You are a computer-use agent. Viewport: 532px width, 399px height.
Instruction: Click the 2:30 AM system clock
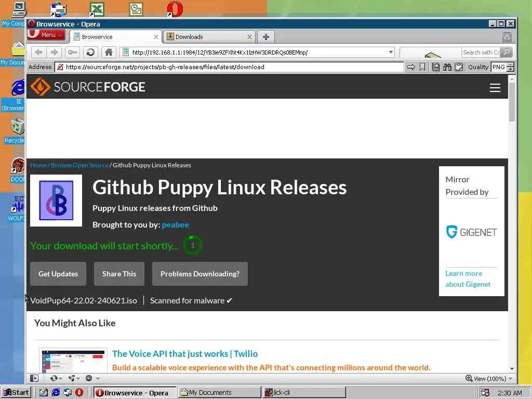(x=510, y=393)
